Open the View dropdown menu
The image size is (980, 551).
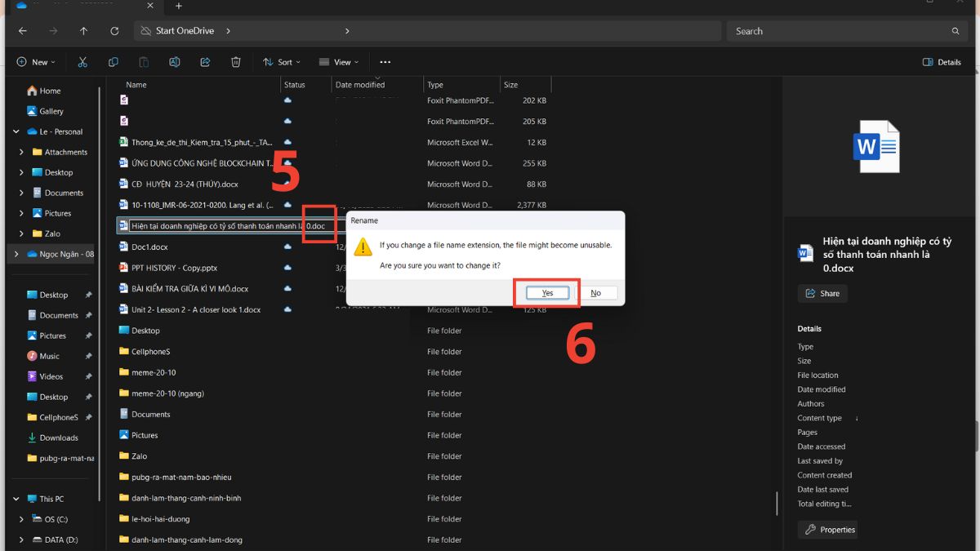(338, 61)
